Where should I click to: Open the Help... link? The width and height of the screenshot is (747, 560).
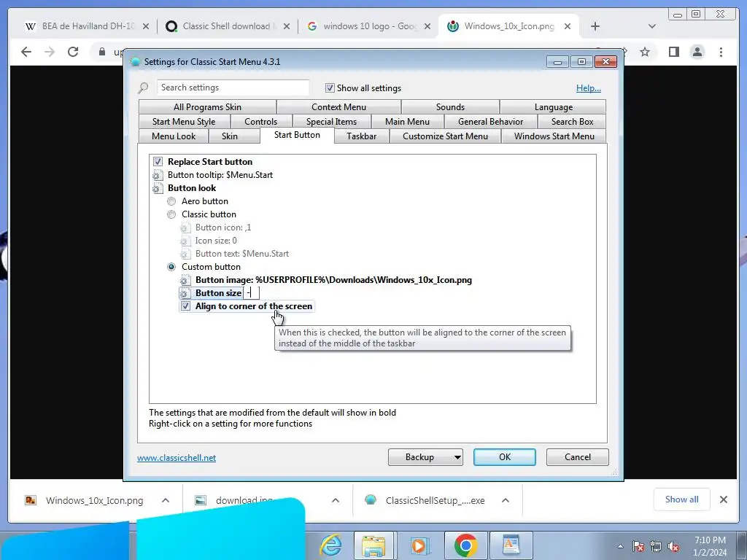[589, 88]
